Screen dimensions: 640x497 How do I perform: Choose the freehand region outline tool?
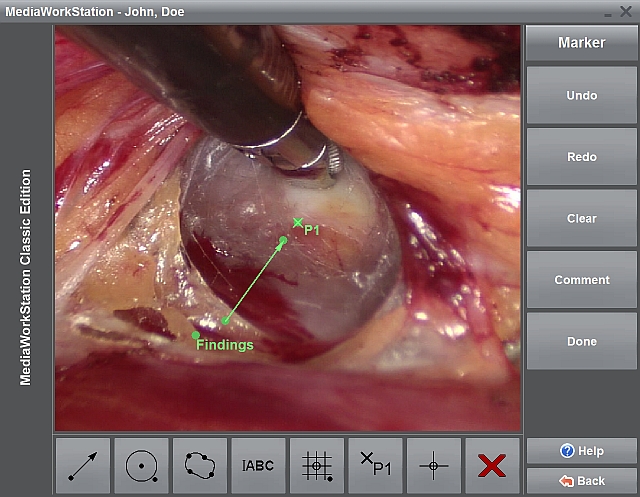pyautogui.click(x=200, y=466)
